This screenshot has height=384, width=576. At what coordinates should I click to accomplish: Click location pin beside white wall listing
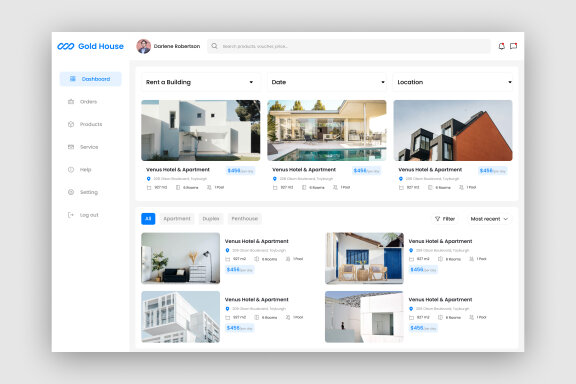pyautogui.click(x=411, y=309)
